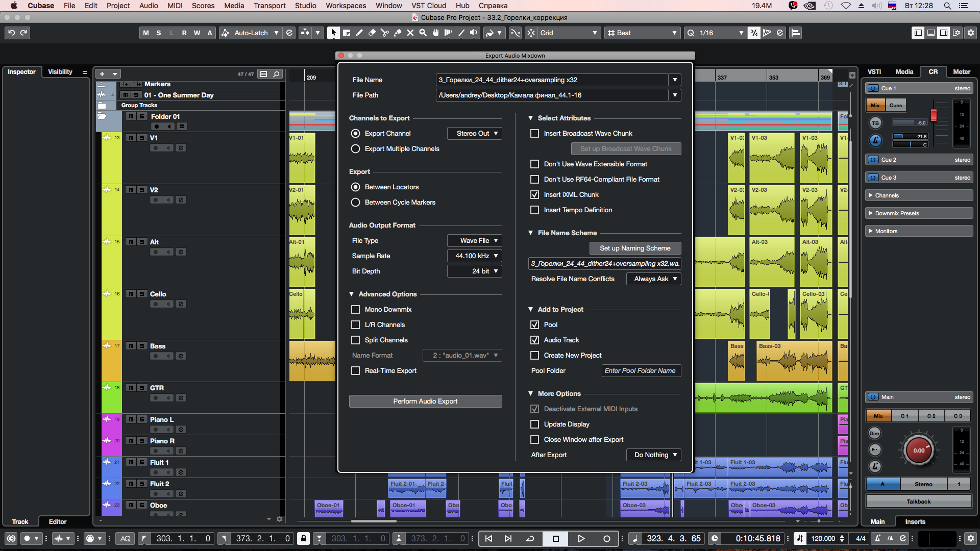The width and height of the screenshot is (980, 551).
Task: Open the 24 bit depth dropdown
Action: [x=475, y=271]
